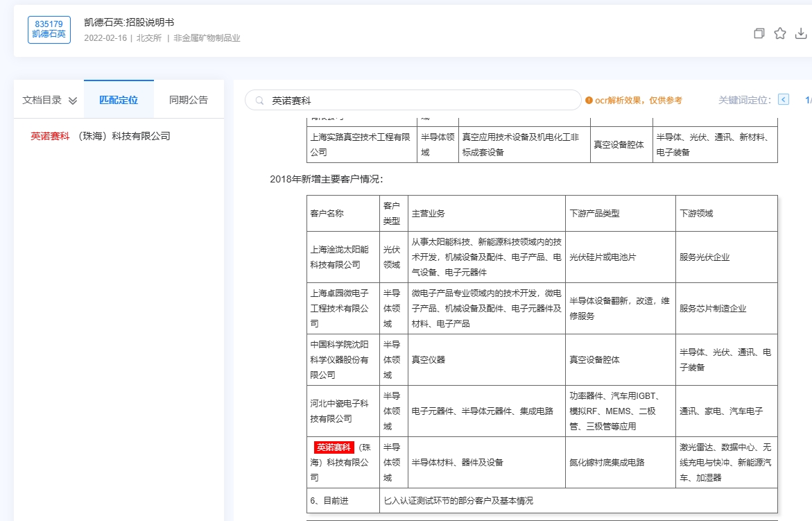
Task: Go to previous keyword match
Action: [784, 99]
